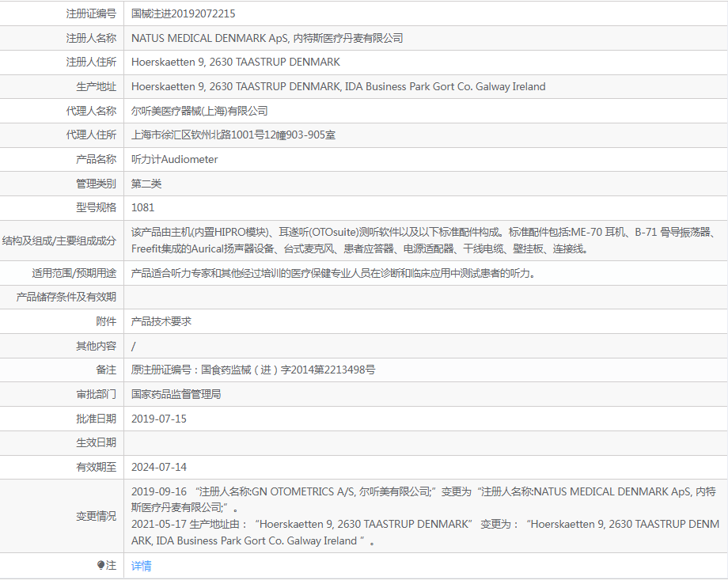Select the 2021-05-17 production address change line
This screenshot has width=728, height=584.
pos(425,533)
